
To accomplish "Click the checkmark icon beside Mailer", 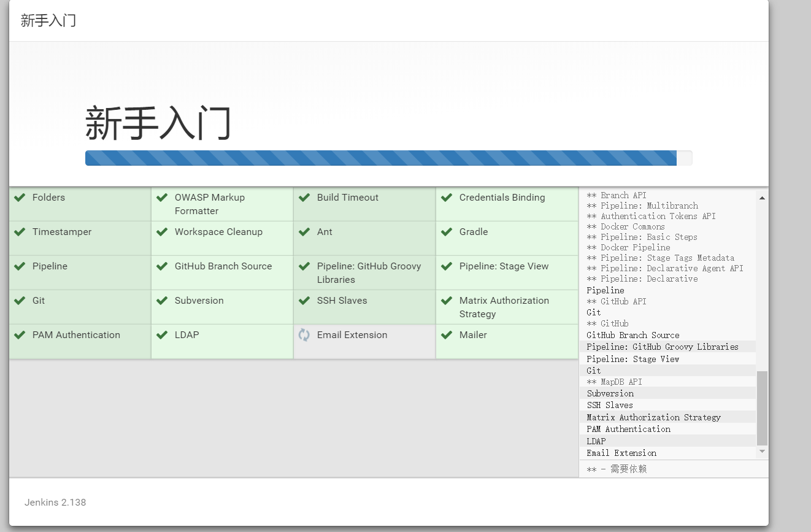I will pyautogui.click(x=447, y=335).
